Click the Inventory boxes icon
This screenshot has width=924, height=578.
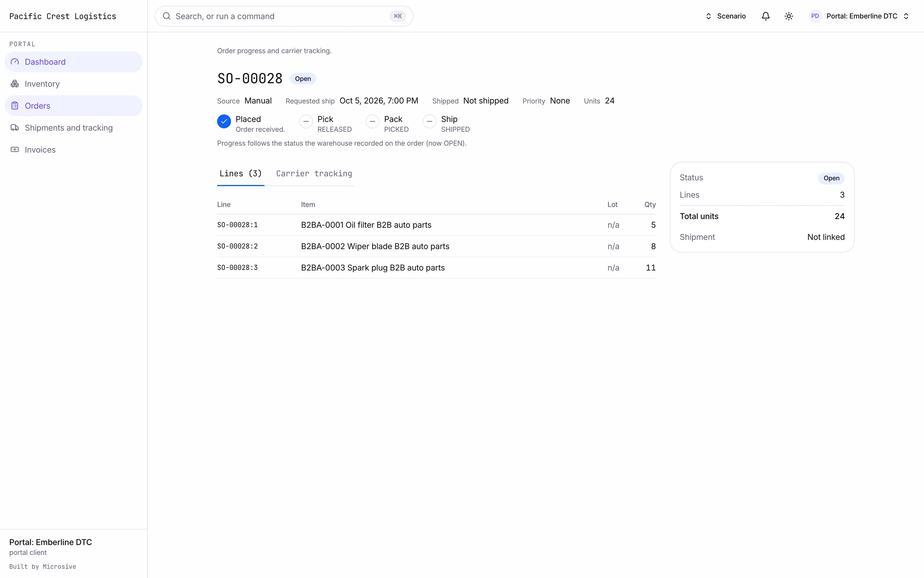(x=14, y=84)
